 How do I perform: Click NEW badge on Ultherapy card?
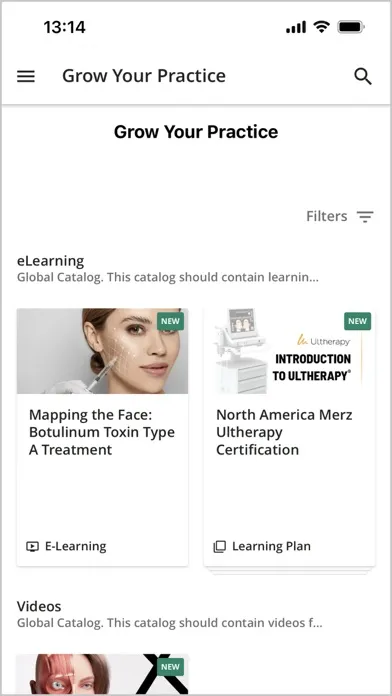(x=357, y=321)
